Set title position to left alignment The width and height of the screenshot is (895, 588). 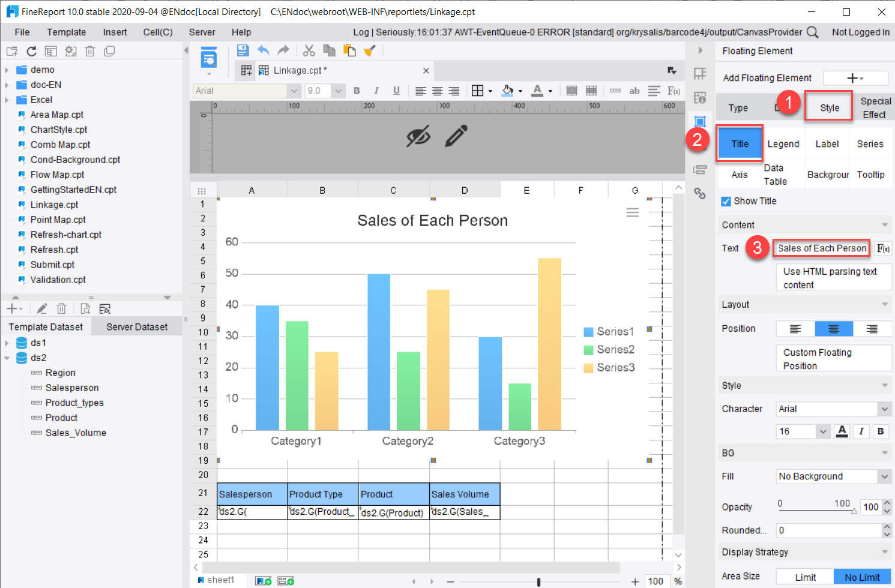tap(795, 329)
